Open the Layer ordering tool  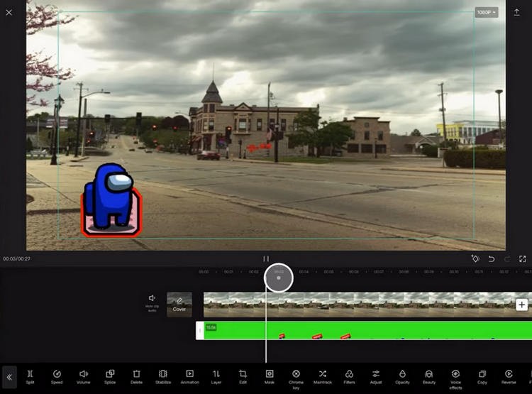pyautogui.click(x=216, y=377)
